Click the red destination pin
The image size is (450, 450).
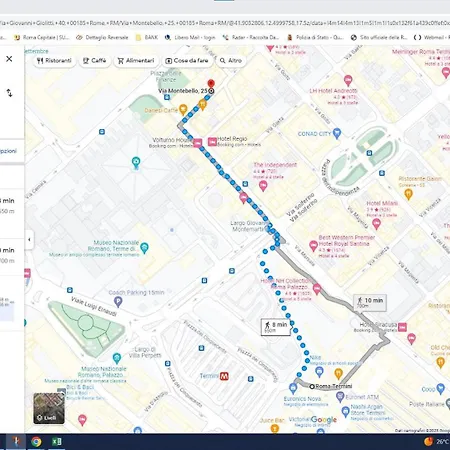pyautogui.click(x=211, y=84)
